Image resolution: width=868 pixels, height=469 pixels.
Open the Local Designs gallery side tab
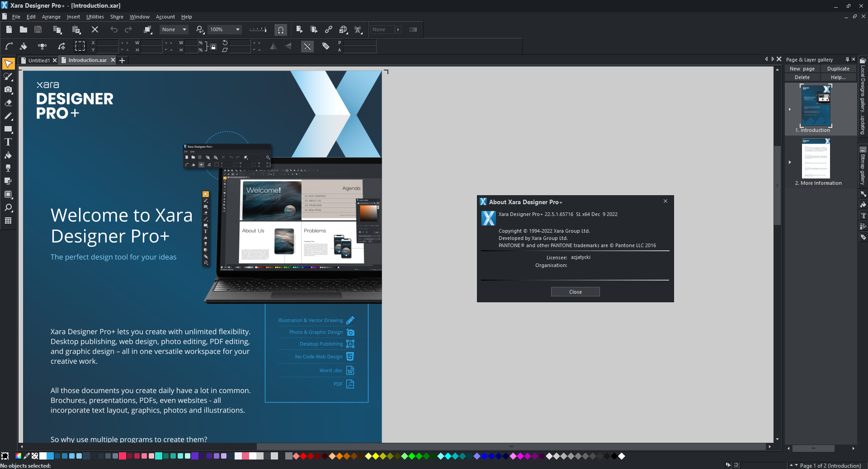pyautogui.click(x=863, y=96)
